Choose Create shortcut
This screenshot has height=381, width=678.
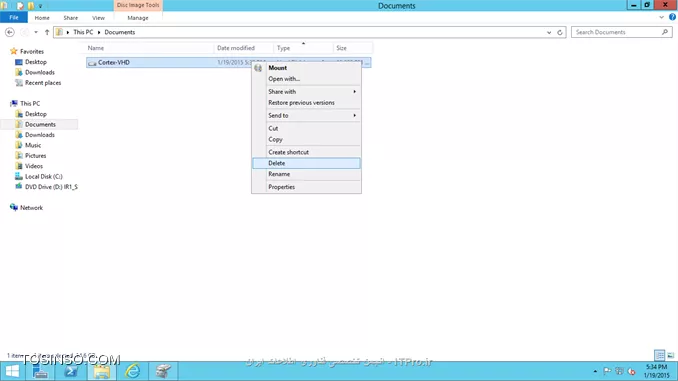[306, 152]
